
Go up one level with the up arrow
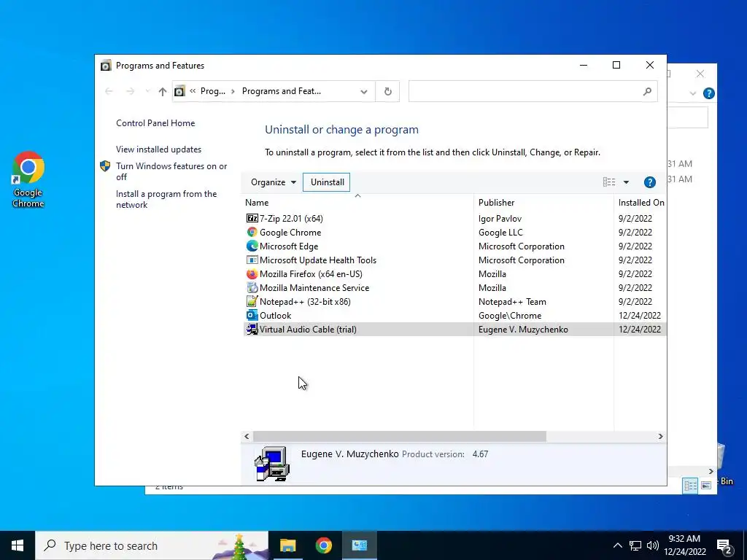(x=163, y=91)
